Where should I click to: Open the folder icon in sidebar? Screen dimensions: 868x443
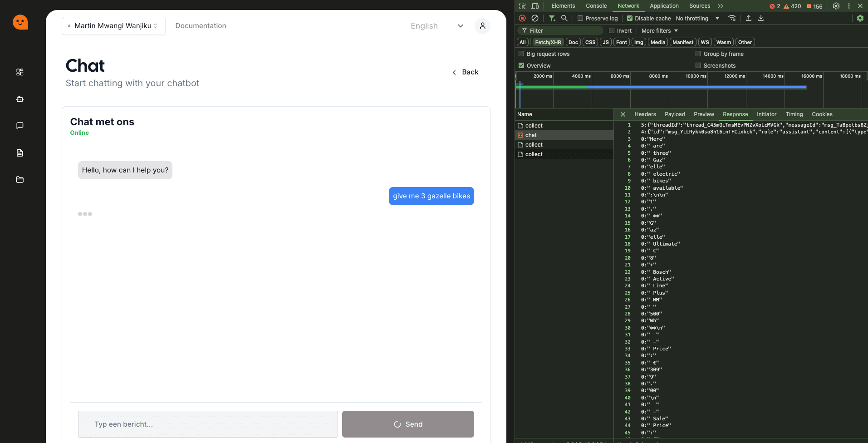20,180
